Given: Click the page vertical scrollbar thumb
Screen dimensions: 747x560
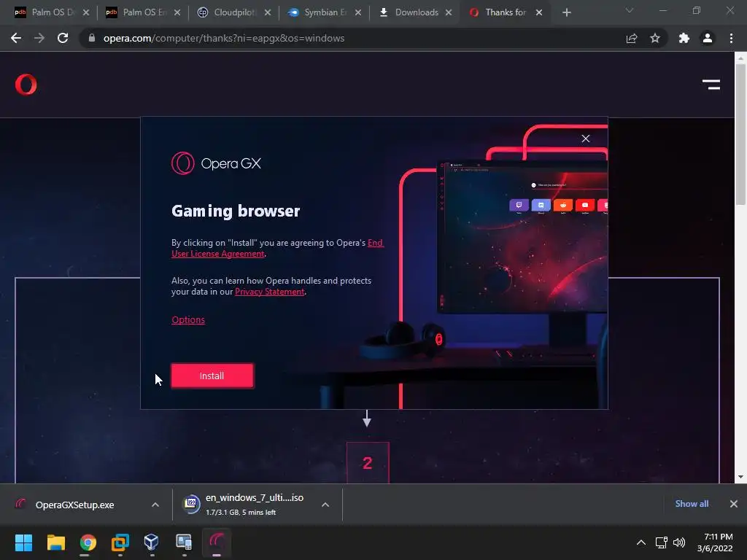Looking at the screenshot, I should [740, 133].
